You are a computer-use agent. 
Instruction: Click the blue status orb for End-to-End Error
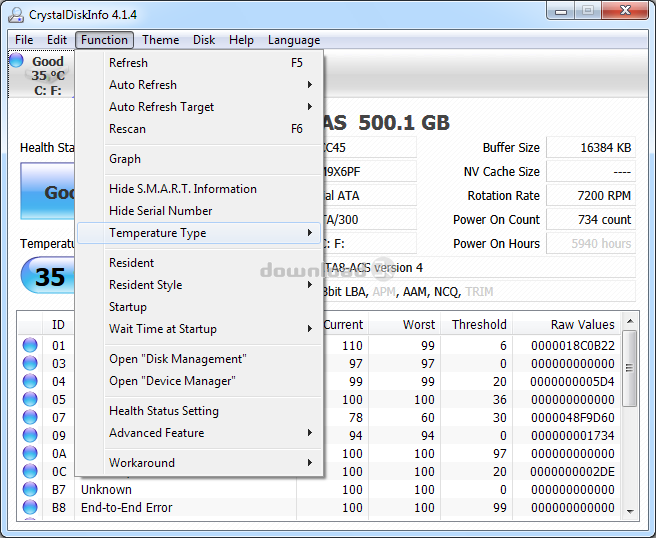pyautogui.click(x=30, y=508)
